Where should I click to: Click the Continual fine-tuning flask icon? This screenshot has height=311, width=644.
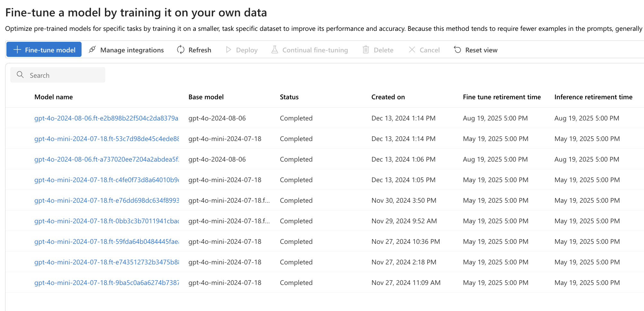[275, 49]
